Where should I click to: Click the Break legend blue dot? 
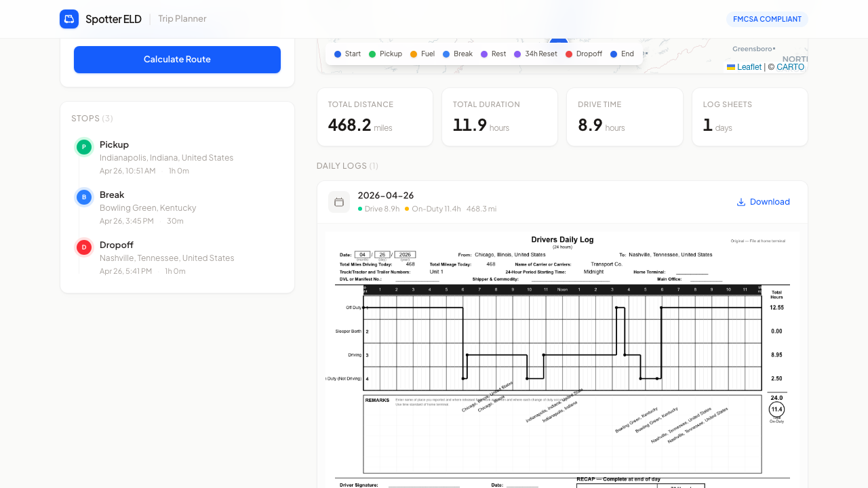(x=446, y=54)
